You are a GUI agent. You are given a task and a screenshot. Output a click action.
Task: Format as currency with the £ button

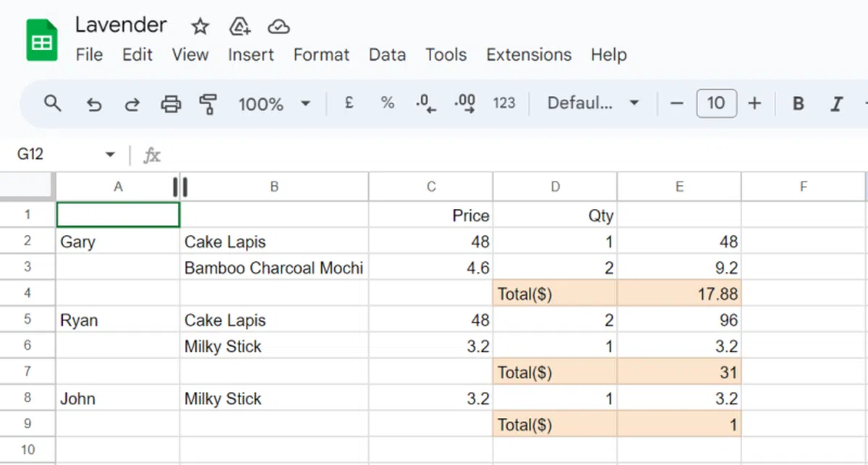click(x=349, y=103)
